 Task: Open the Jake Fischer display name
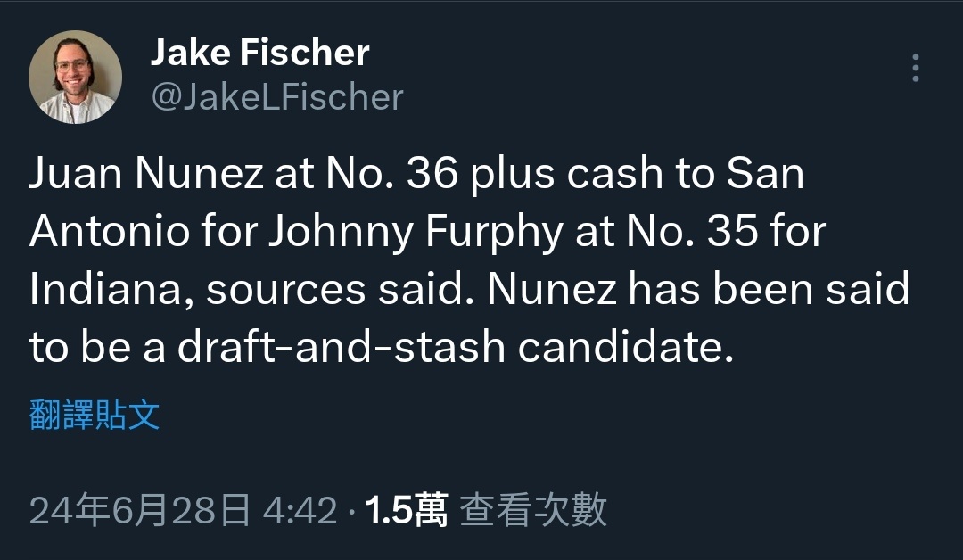click(259, 54)
